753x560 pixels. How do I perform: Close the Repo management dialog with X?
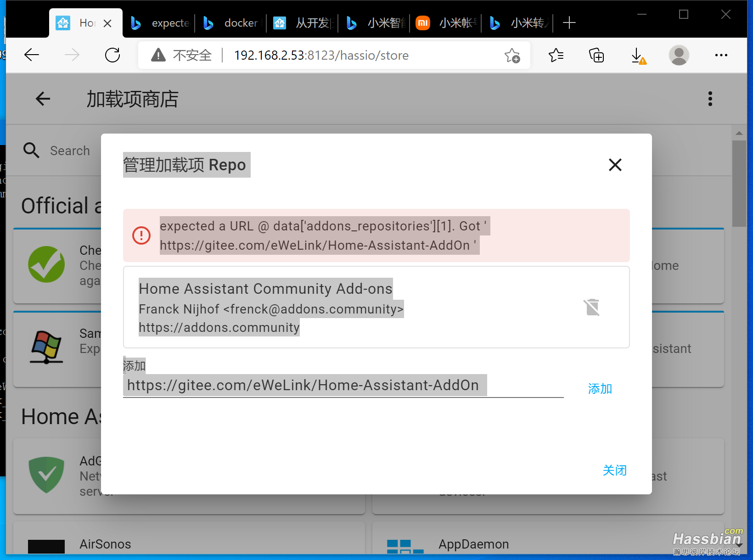tap(615, 165)
